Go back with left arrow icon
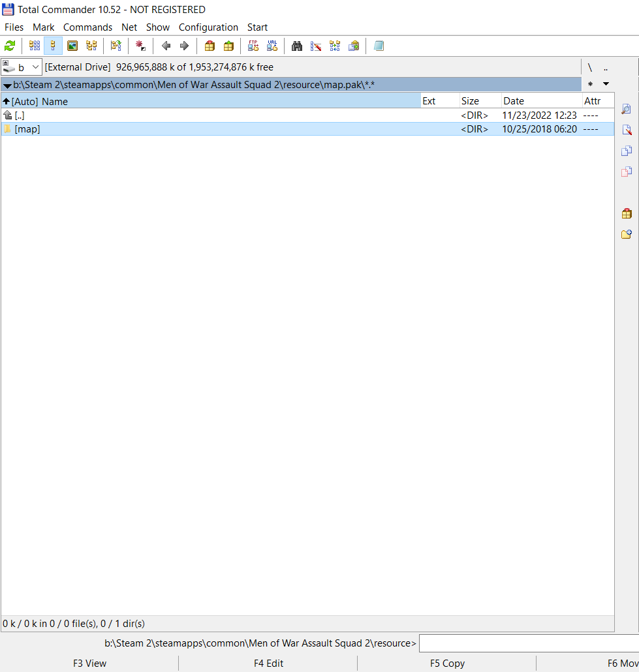The width and height of the screenshot is (639, 672). click(x=166, y=46)
